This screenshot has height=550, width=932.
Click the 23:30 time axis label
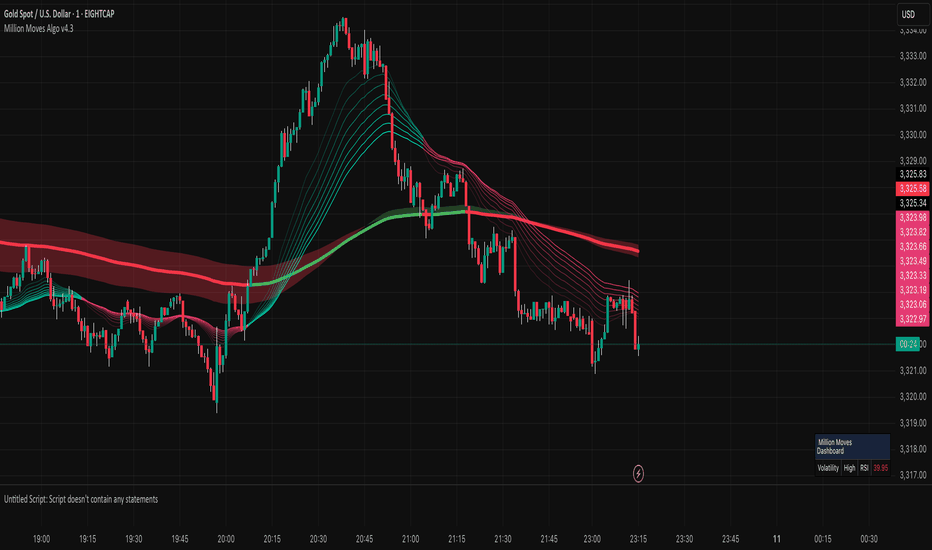click(x=684, y=539)
